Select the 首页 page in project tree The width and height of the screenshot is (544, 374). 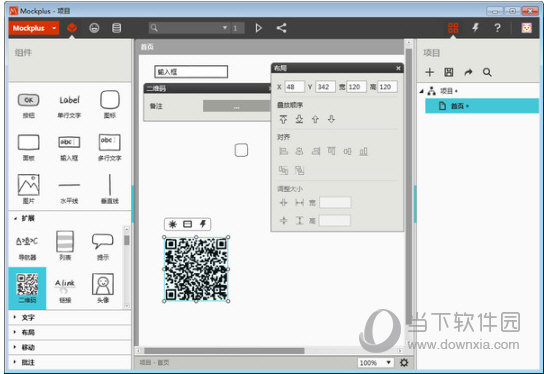(482, 106)
